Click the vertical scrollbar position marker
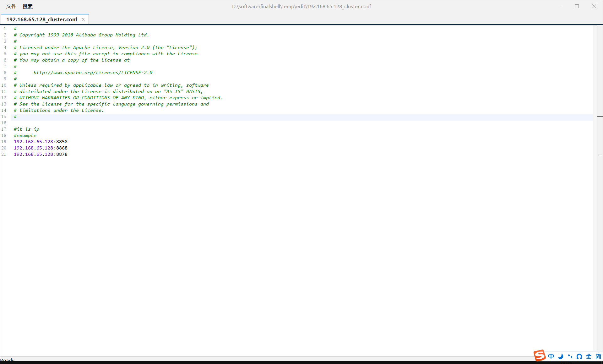Screen dimensions: 603x364 click(600, 117)
